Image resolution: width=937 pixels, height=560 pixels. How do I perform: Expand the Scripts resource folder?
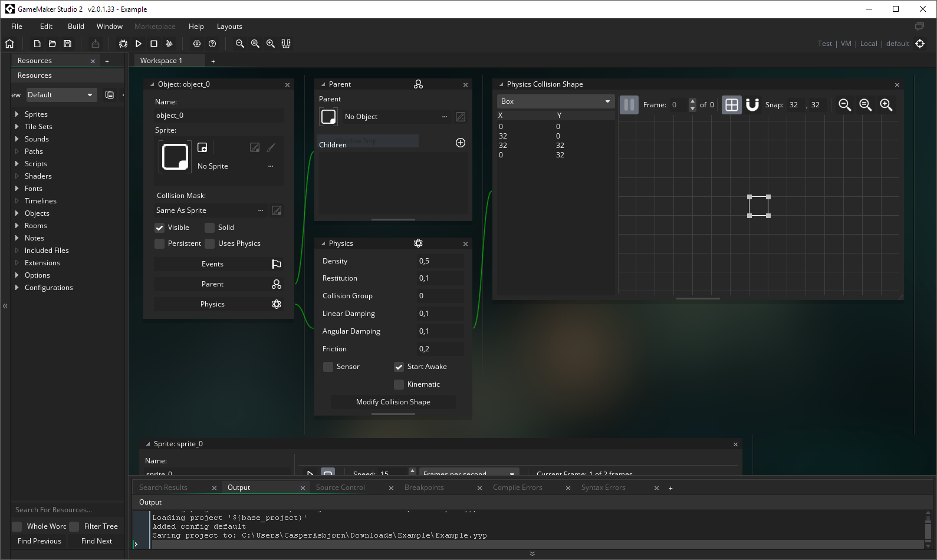[17, 164]
